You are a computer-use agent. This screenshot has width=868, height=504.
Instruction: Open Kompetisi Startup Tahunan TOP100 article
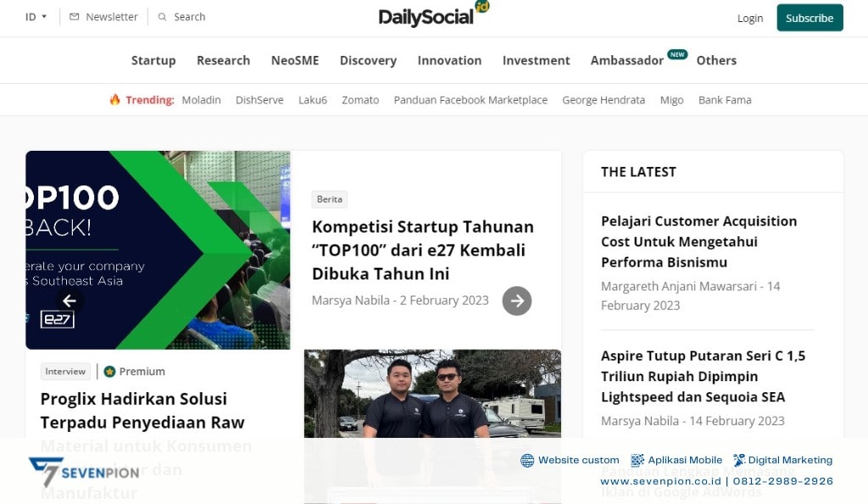click(422, 250)
